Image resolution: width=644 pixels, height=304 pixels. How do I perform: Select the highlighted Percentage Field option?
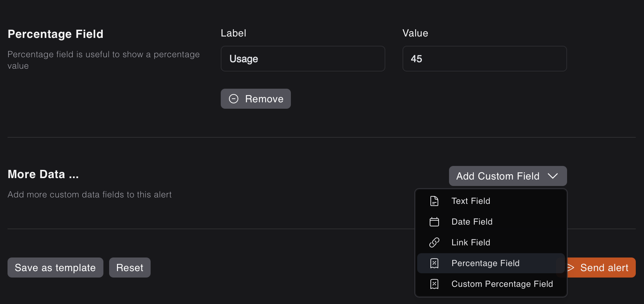485,263
